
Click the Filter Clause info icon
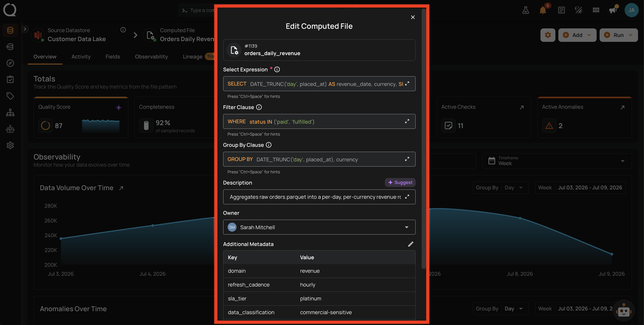pos(259,107)
